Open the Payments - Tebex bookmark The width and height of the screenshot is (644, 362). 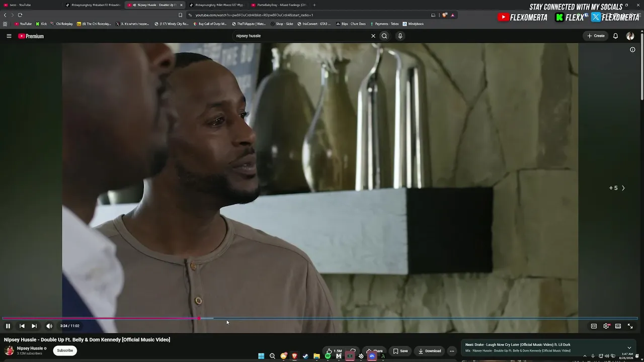point(385,24)
